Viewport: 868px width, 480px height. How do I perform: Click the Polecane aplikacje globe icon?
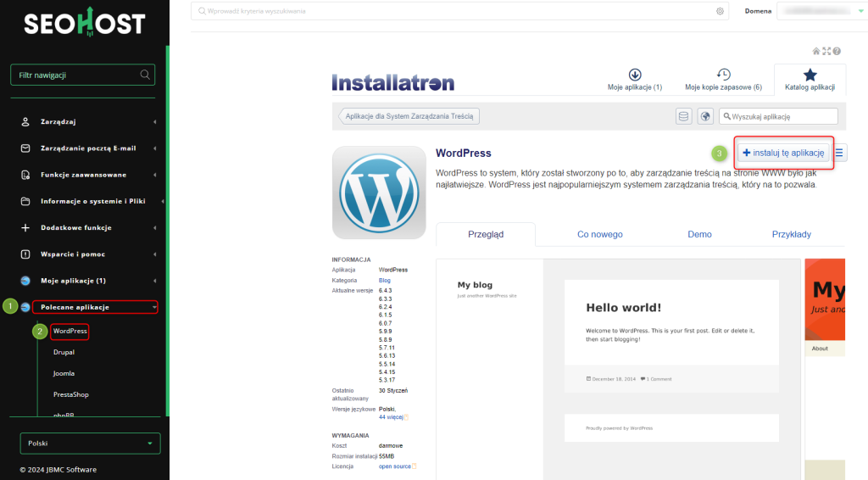point(25,307)
